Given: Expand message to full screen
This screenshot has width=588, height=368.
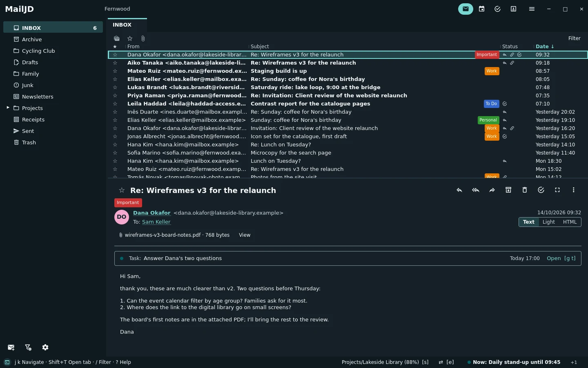Looking at the screenshot, I should point(557,190).
